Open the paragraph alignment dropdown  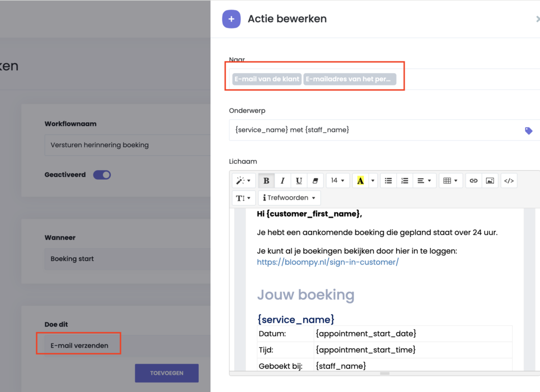click(424, 181)
